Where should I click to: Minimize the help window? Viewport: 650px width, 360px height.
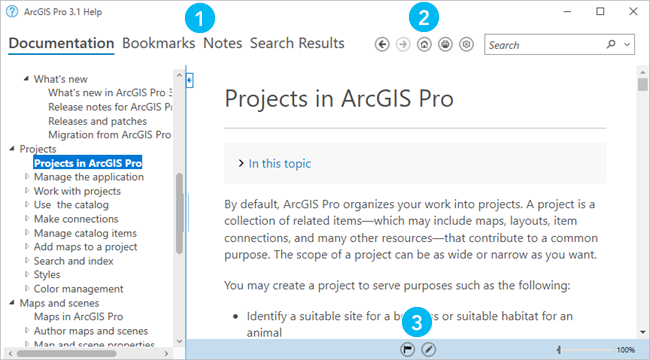[567, 12]
